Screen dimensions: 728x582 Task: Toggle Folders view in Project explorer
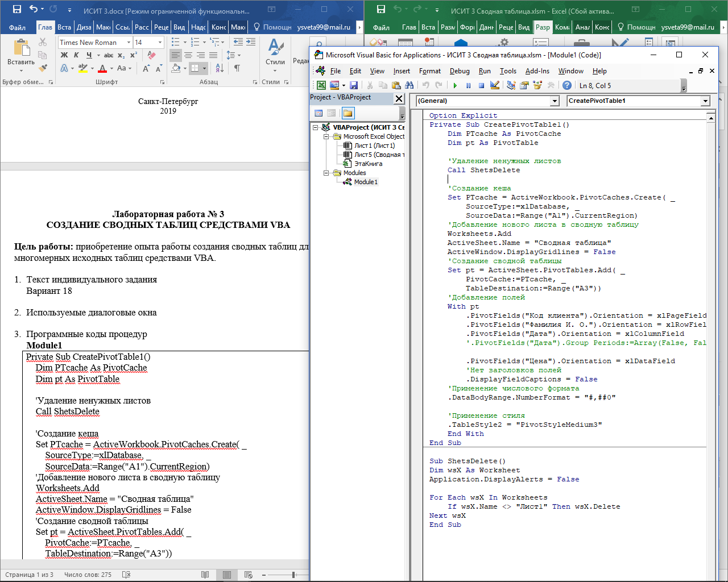348,113
